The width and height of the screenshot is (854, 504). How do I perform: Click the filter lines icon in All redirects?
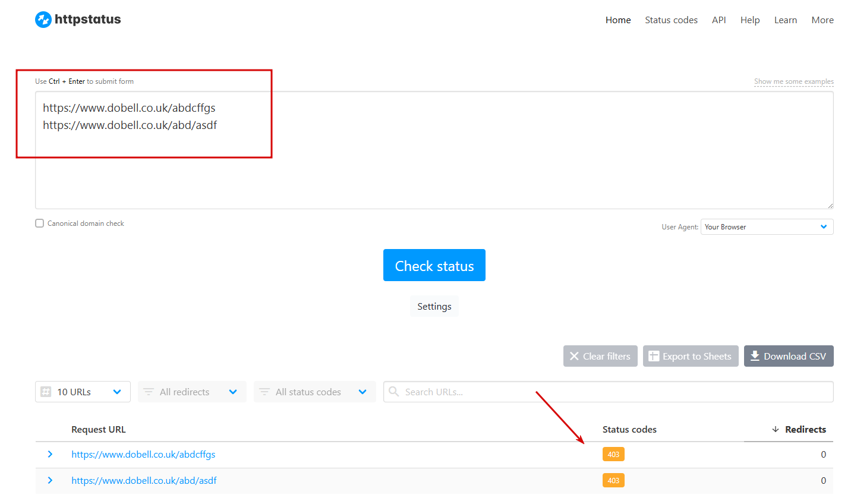point(149,392)
